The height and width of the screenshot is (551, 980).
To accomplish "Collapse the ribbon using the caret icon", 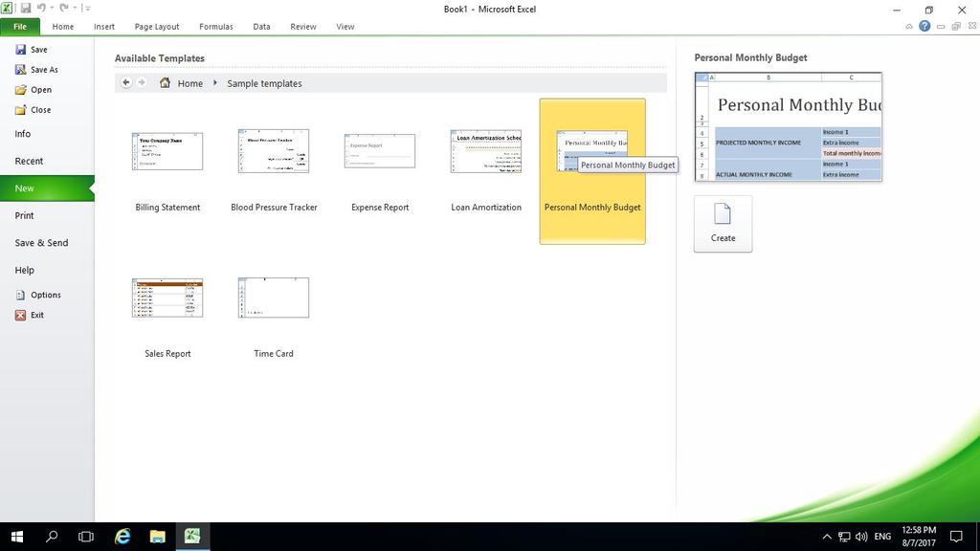I will 909,26.
